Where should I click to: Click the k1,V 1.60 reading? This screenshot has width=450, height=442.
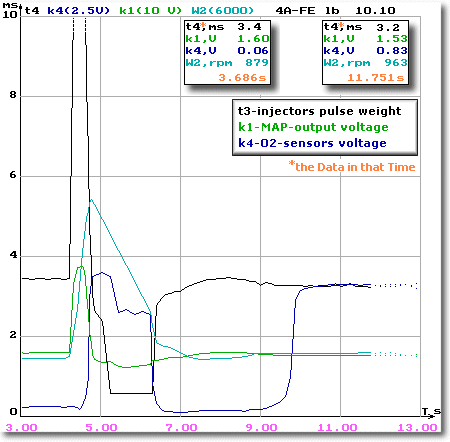[x=227, y=39]
